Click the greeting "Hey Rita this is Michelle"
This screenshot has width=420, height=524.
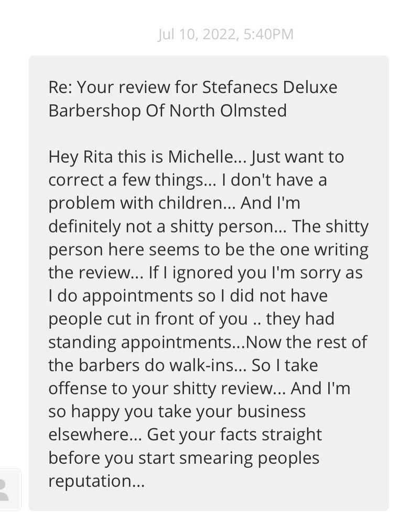point(142,157)
